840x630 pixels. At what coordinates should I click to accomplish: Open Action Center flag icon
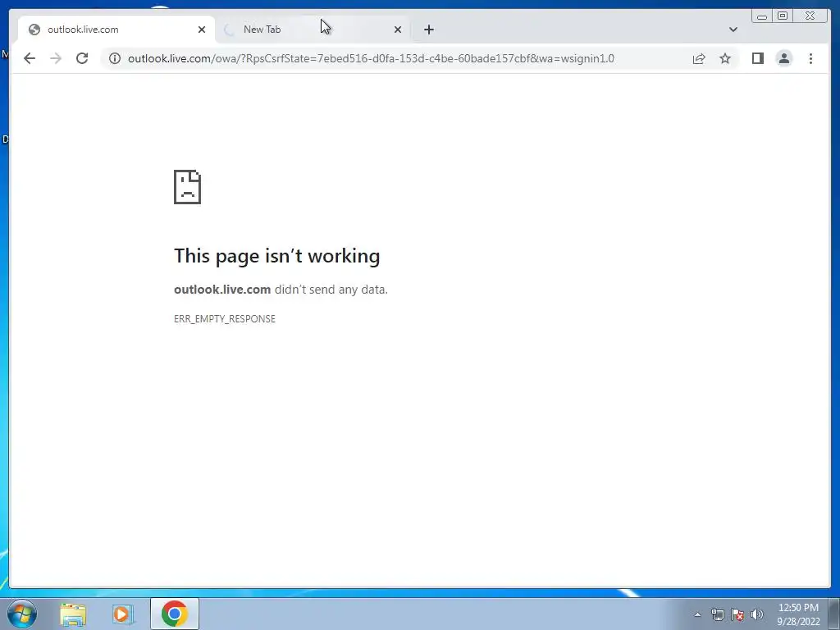coord(737,614)
